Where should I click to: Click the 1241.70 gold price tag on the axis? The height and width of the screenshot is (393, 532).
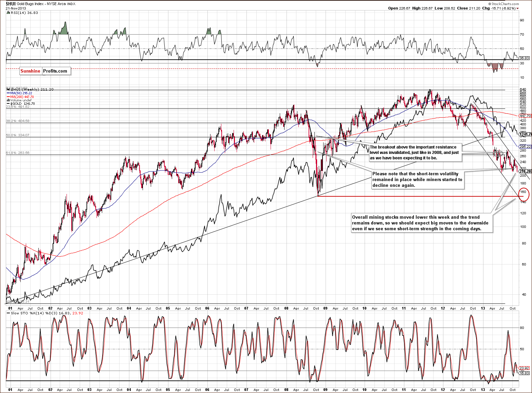click(525, 134)
